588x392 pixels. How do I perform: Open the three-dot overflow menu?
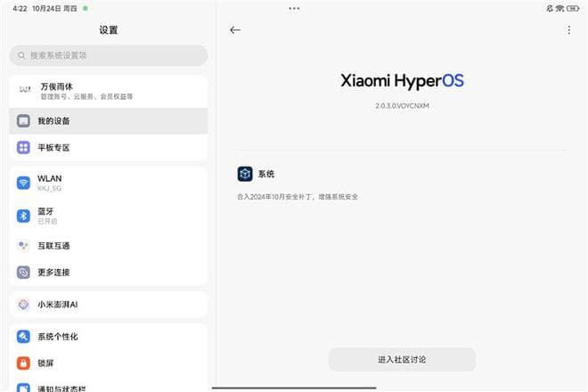coord(569,30)
